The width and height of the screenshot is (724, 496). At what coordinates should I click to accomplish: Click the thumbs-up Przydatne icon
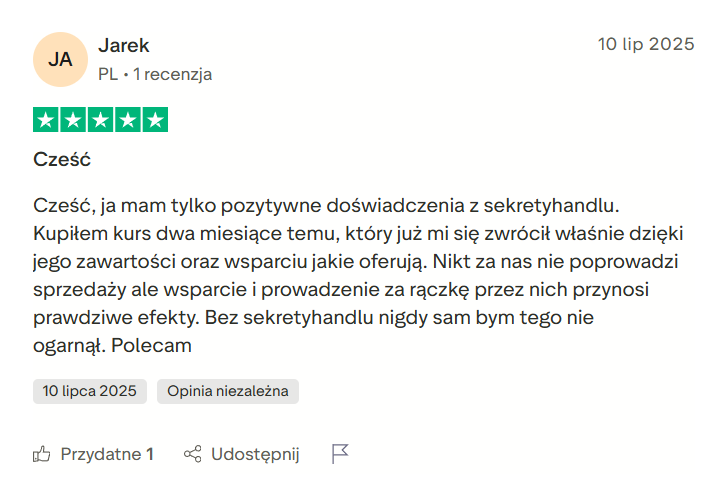pyautogui.click(x=42, y=454)
